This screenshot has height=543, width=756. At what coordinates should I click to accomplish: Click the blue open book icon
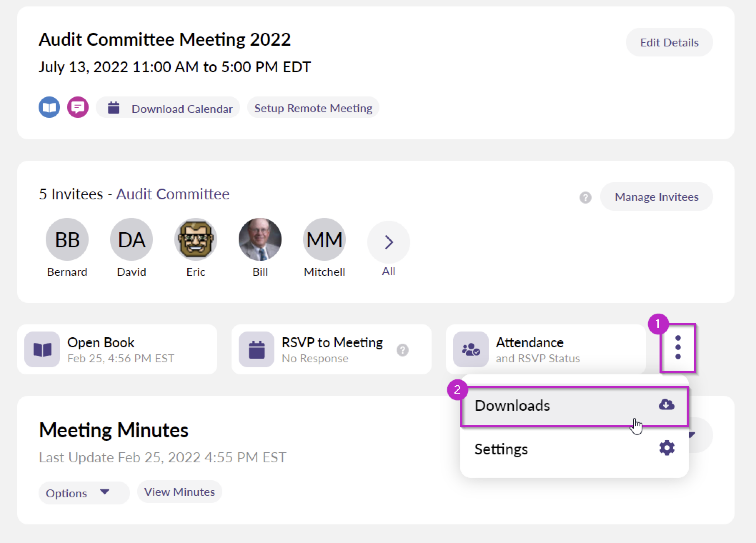49,107
